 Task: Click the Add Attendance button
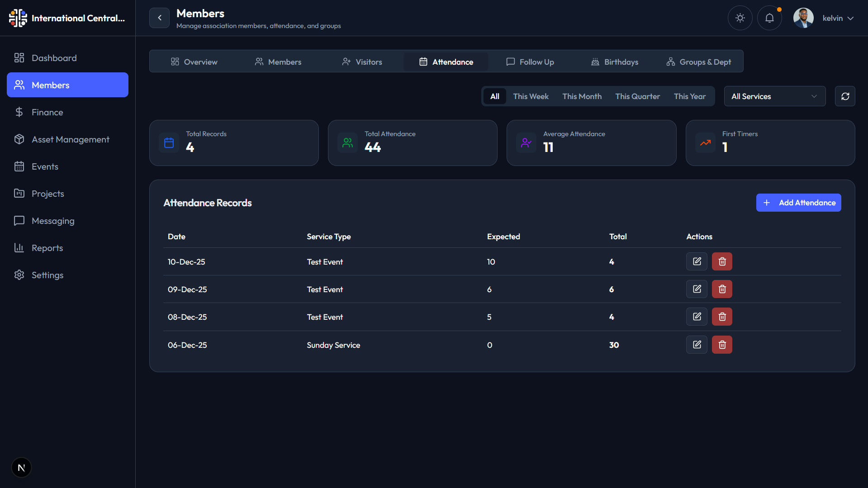tap(798, 202)
